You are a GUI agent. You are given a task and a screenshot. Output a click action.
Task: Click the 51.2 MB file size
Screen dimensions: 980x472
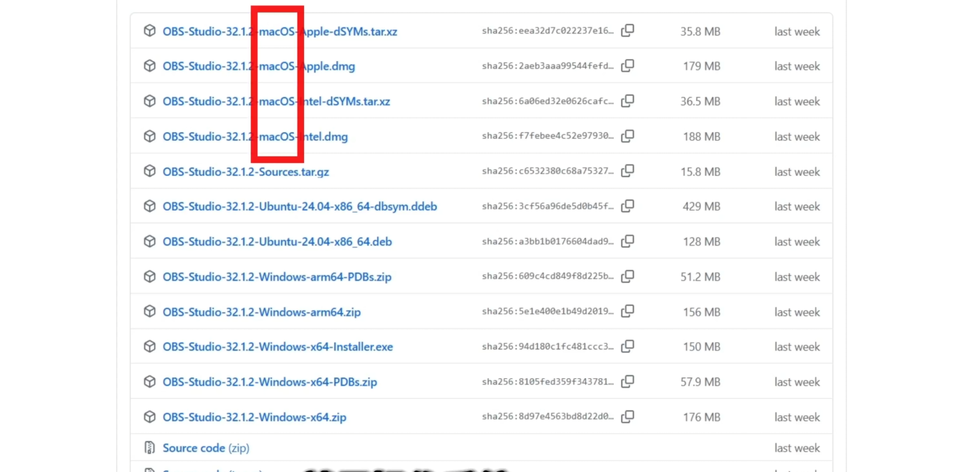tap(701, 277)
